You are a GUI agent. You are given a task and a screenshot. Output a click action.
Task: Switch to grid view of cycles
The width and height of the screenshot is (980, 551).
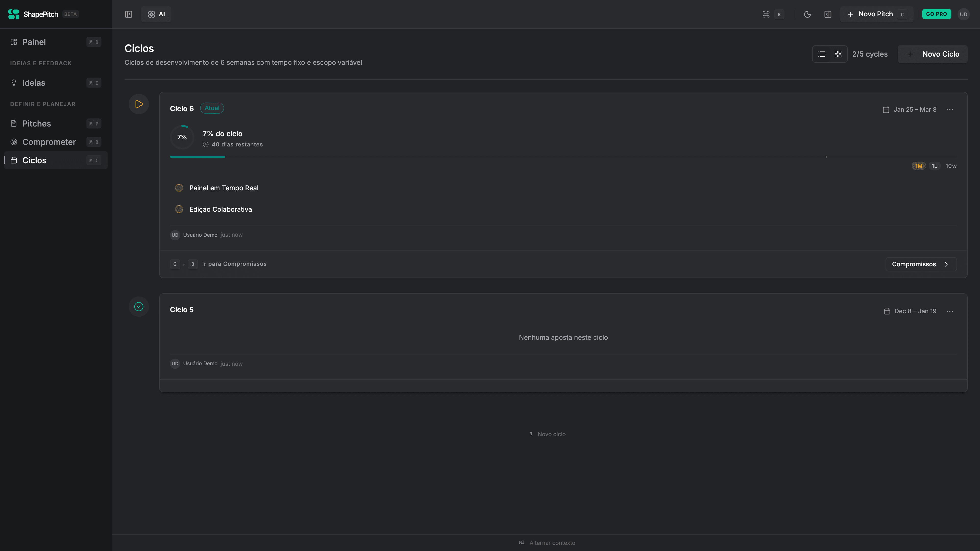pyautogui.click(x=838, y=54)
